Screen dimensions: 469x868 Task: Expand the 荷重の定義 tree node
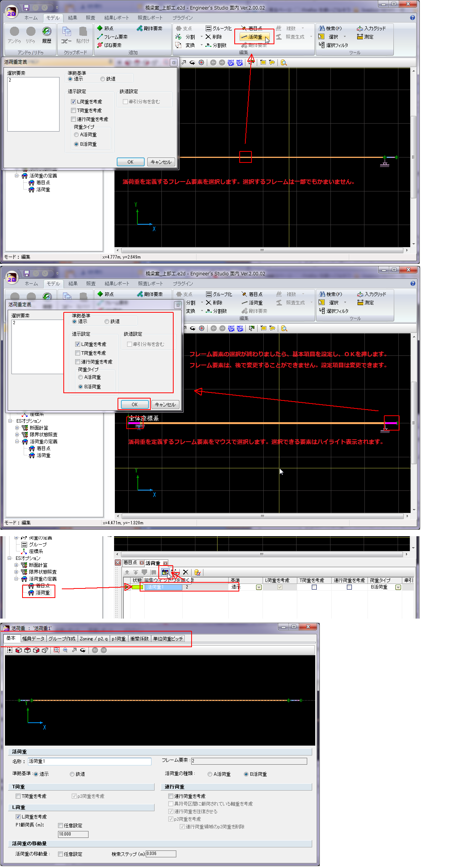click(16, 538)
